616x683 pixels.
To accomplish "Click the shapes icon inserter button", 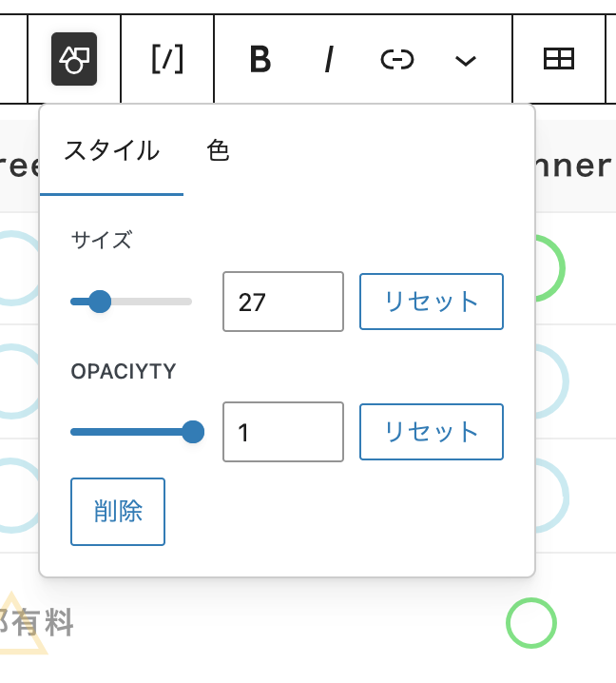I will [x=74, y=60].
